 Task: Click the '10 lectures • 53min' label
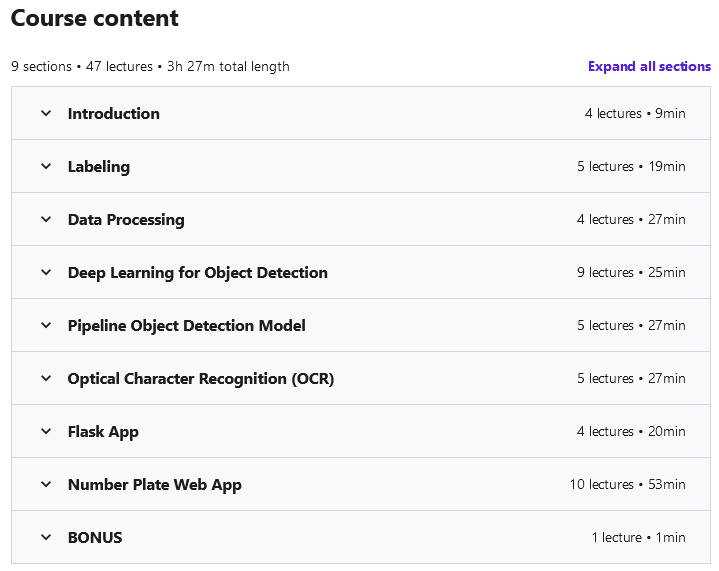[628, 485]
